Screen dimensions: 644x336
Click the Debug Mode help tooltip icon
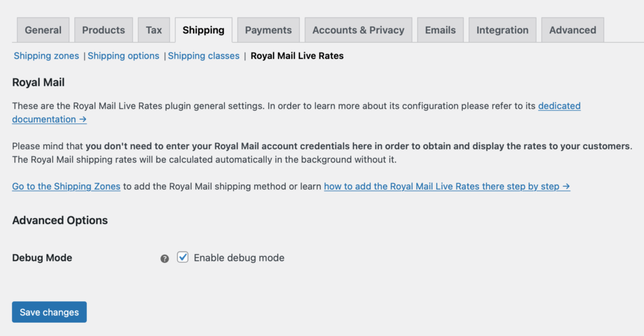click(x=164, y=259)
